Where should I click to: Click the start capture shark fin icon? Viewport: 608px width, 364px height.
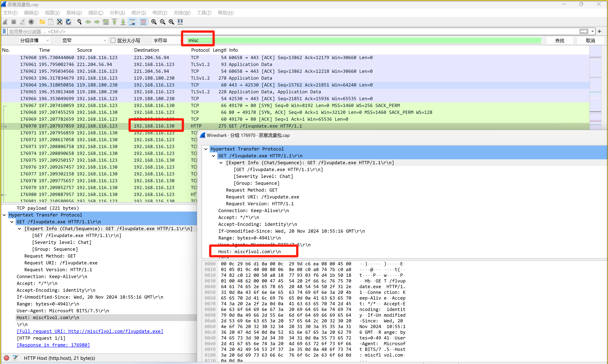[5, 22]
